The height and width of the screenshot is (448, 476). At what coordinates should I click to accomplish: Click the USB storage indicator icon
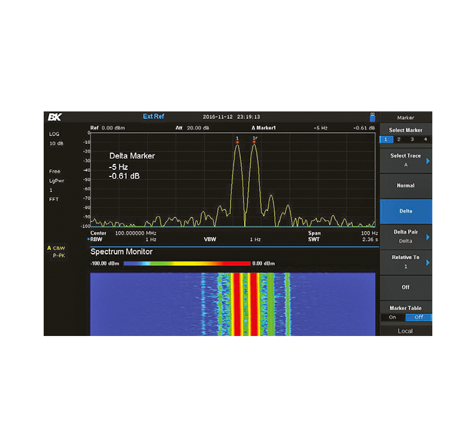pyautogui.click(x=372, y=117)
